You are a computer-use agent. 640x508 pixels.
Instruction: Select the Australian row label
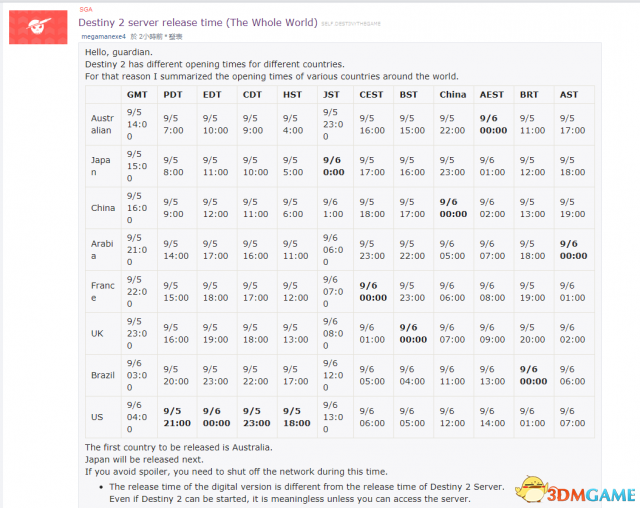102,124
